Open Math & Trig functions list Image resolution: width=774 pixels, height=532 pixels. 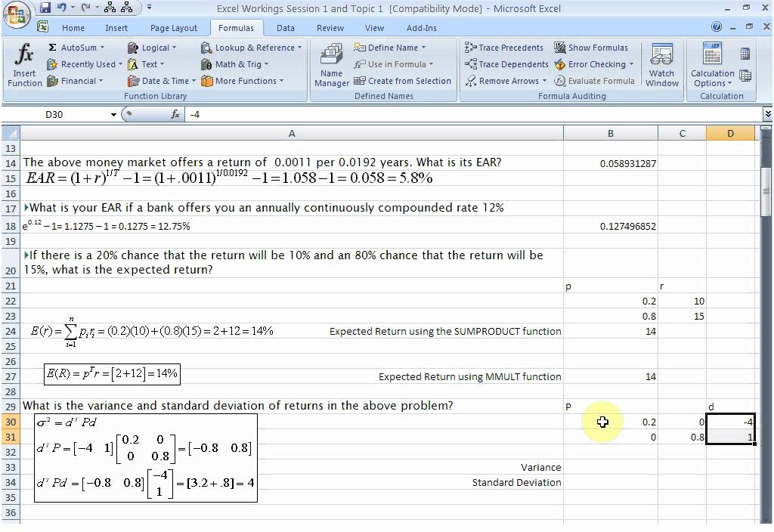tap(235, 64)
